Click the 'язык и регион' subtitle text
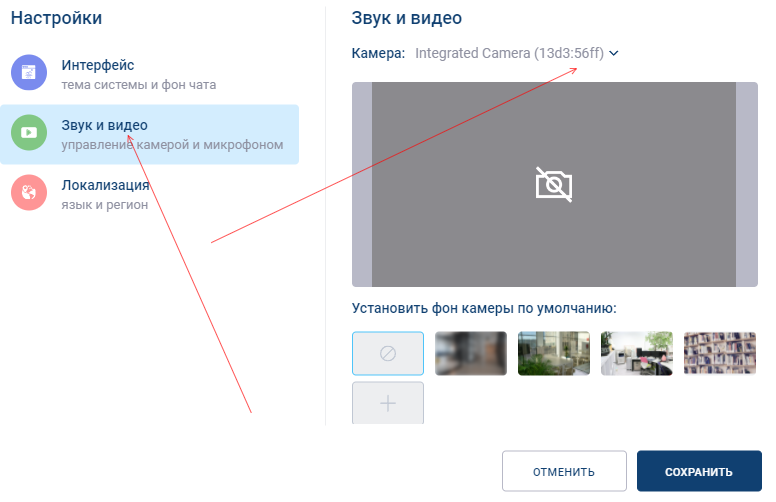This screenshot has width=776, height=502. (x=105, y=205)
